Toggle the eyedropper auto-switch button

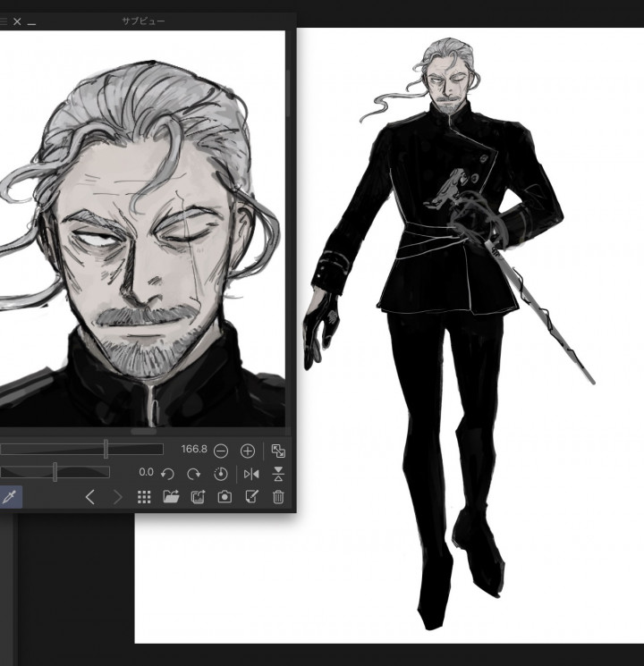(10, 498)
